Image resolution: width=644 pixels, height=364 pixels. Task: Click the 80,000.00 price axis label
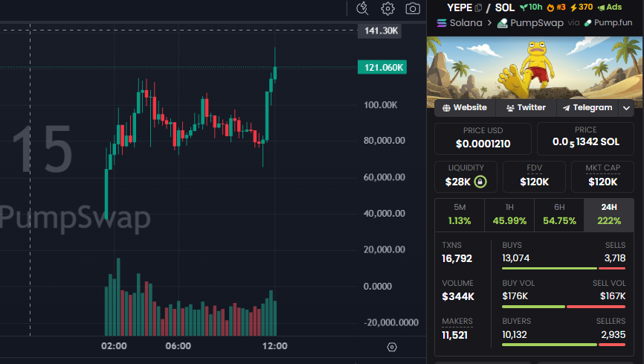click(x=384, y=141)
